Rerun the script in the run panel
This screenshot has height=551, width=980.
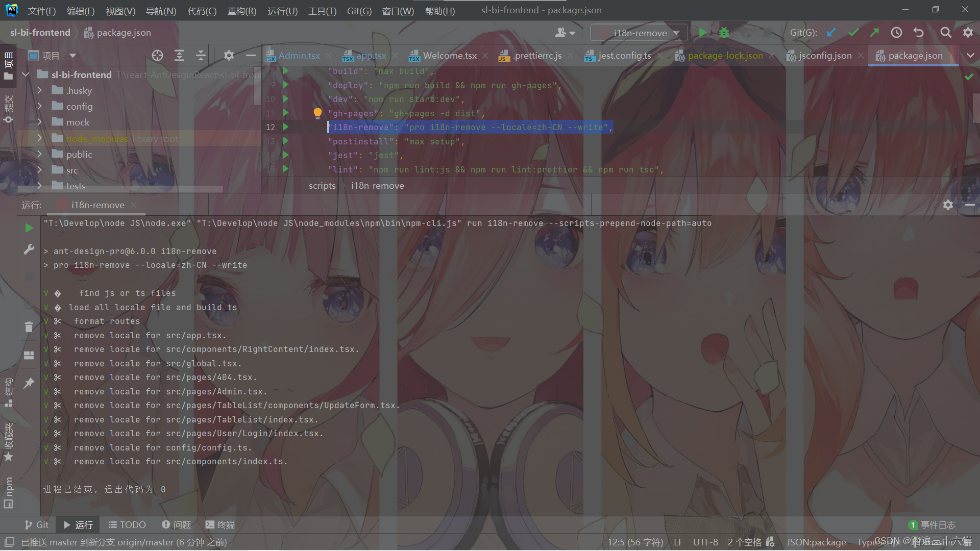tap(29, 228)
